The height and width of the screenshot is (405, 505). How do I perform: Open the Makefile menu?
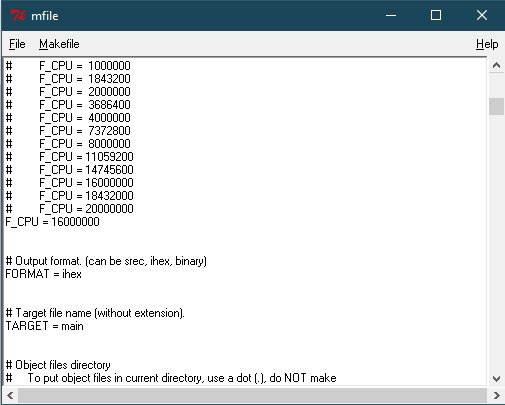pyautogui.click(x=59, y=44)
